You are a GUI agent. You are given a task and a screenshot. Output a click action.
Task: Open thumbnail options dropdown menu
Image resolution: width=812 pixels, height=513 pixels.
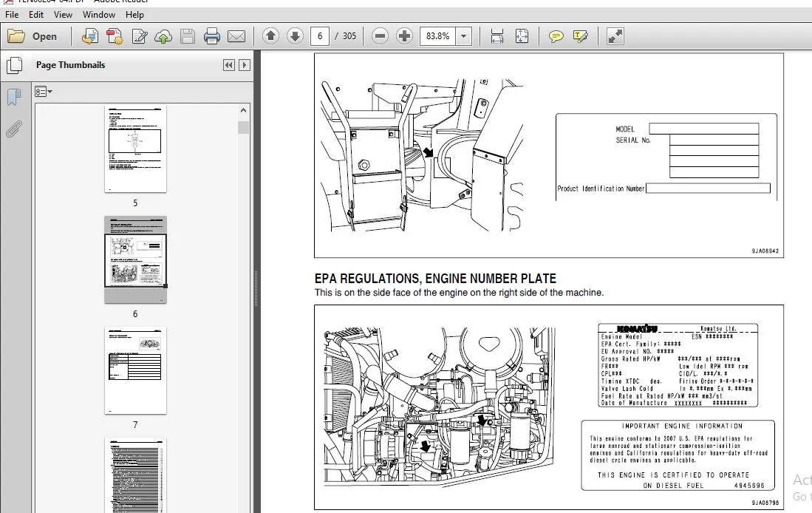tap(44, 92)
